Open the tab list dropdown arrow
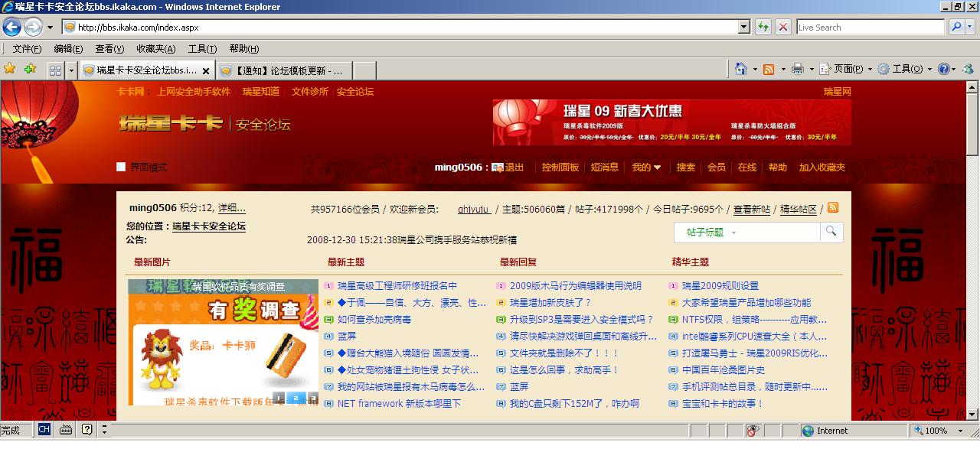Image resolution: width=980 pixels, height=462 pixels. tap(71, 70)
